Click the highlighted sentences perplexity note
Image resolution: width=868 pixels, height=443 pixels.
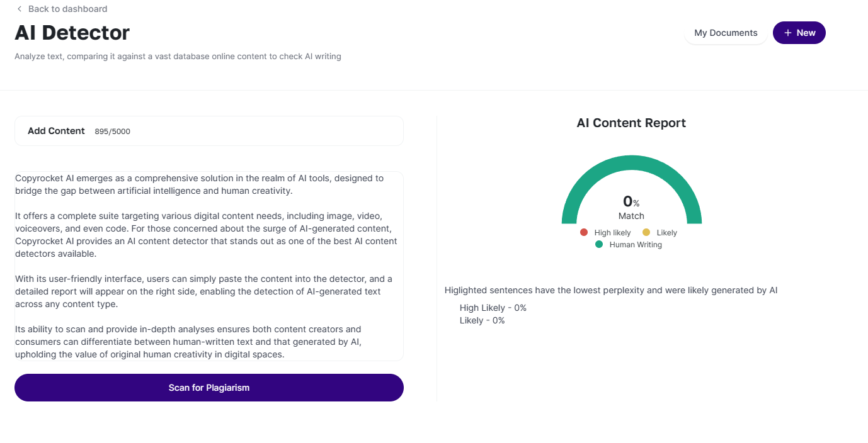click(611, 290)
